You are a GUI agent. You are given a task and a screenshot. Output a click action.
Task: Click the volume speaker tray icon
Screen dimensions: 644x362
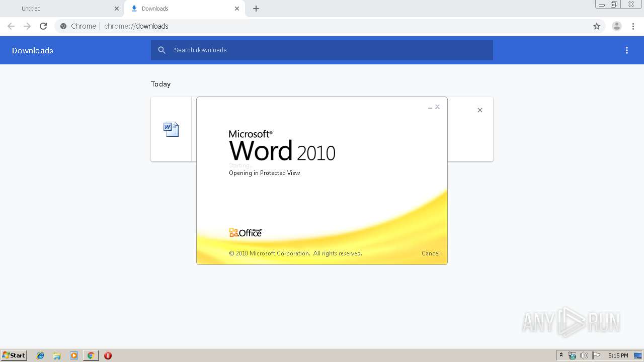pyautogui.click(x=584, y=355)
